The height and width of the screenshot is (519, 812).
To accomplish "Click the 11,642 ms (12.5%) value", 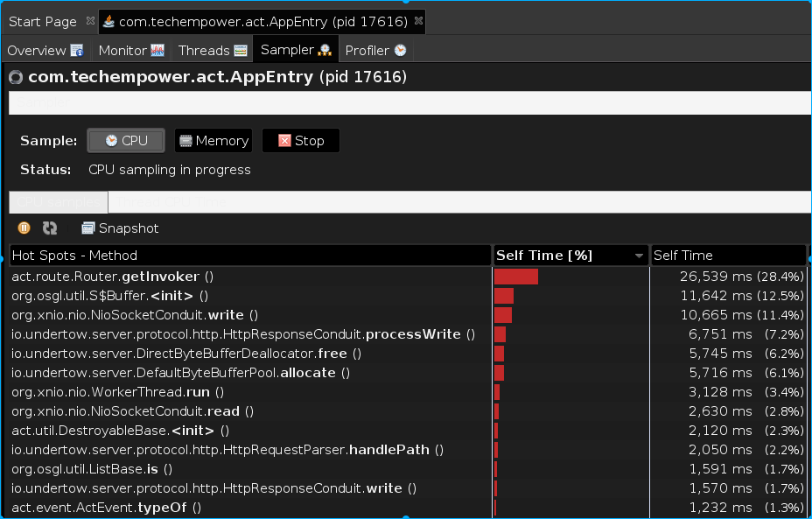I will (x=742, y=296).
